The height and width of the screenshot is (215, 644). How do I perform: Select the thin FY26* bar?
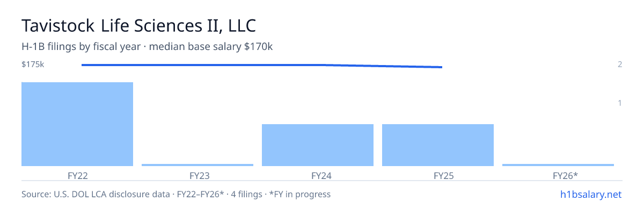pos(558,165)
